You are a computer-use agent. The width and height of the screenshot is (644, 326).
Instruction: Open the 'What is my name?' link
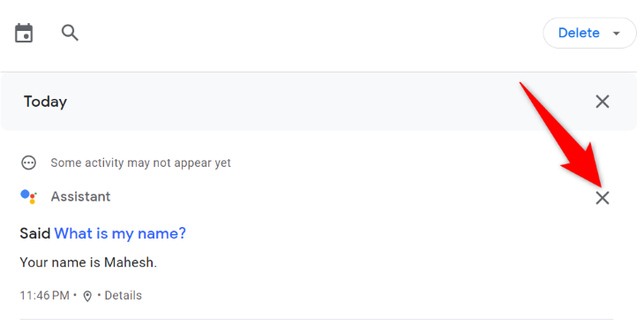(x=120, y=233)
